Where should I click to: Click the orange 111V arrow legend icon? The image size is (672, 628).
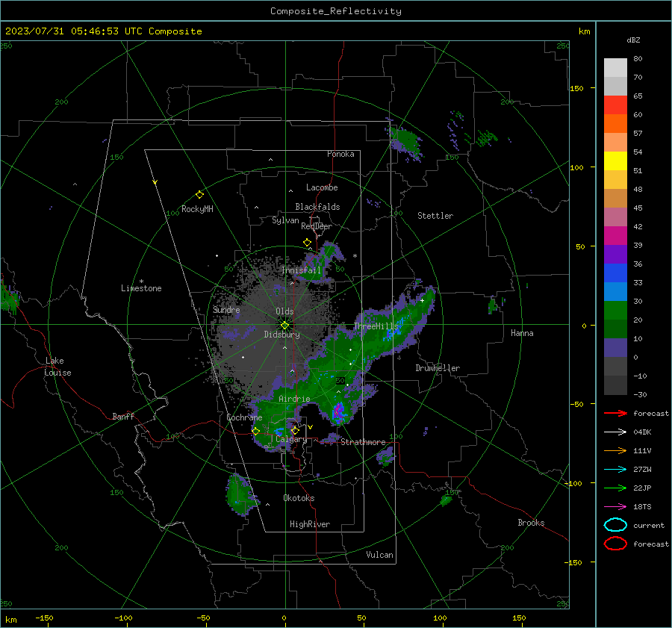(x=615, y=450)
